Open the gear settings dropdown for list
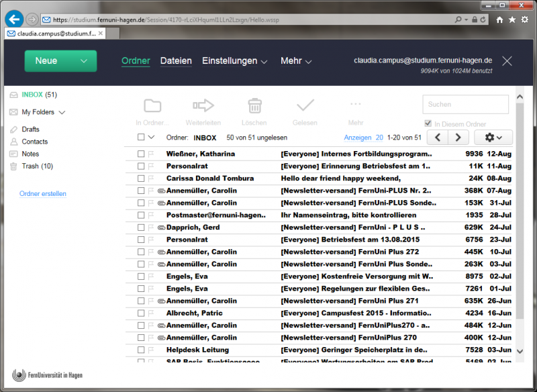 point(493,138)
